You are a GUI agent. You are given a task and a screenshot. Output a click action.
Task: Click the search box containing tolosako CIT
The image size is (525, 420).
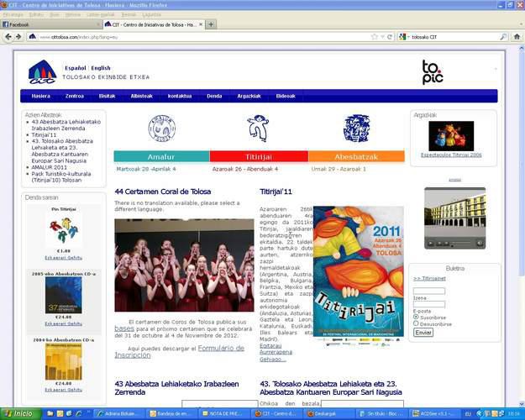[454, 37]
